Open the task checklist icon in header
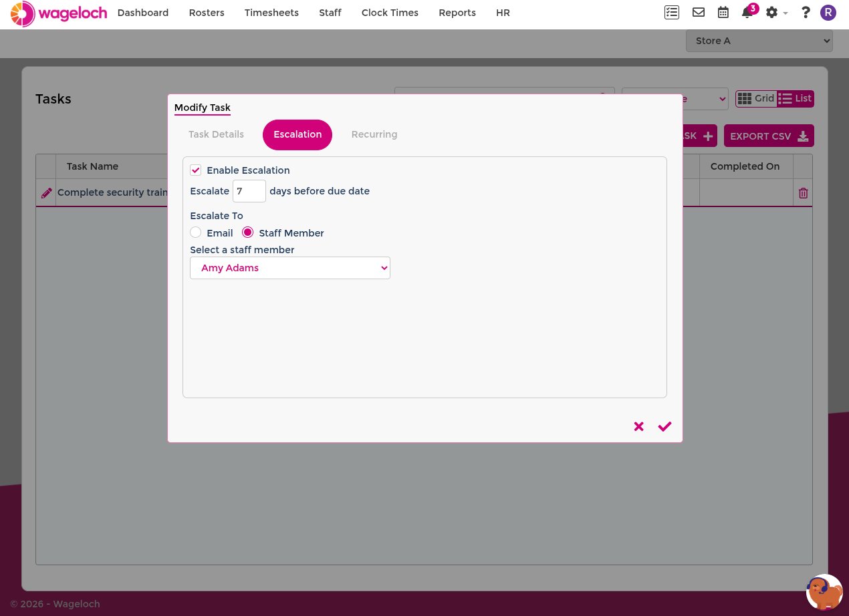Screen dimensions: 849x616 coord(672,13)
